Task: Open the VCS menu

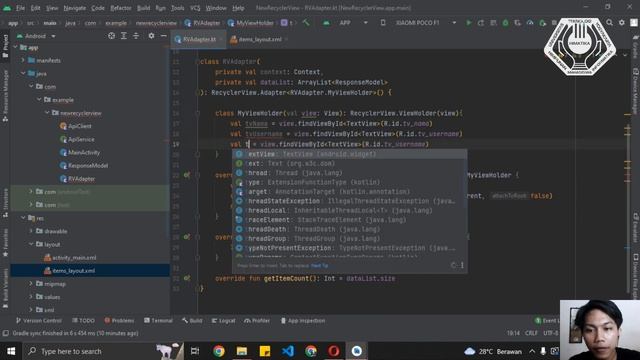Action: pyautogui.click(x=195, y=8)
